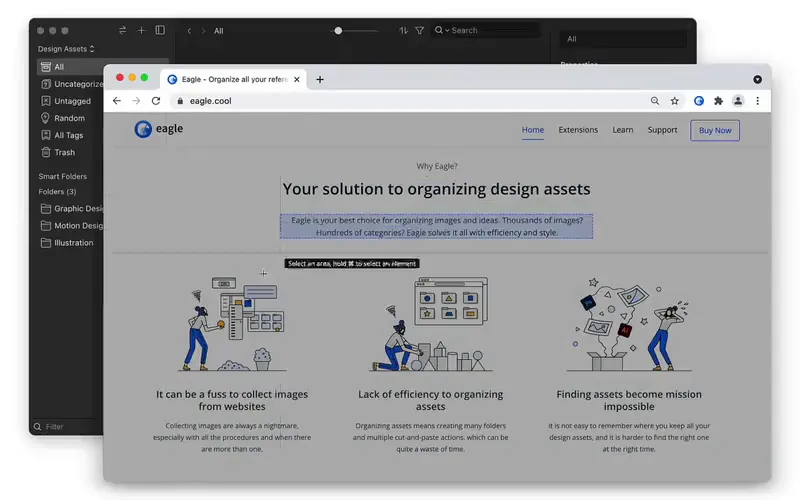The width and height of the screenshot is (800, 500).
Task: Click the sort icon in Eagle app toolbar
Action: [403, 31]
